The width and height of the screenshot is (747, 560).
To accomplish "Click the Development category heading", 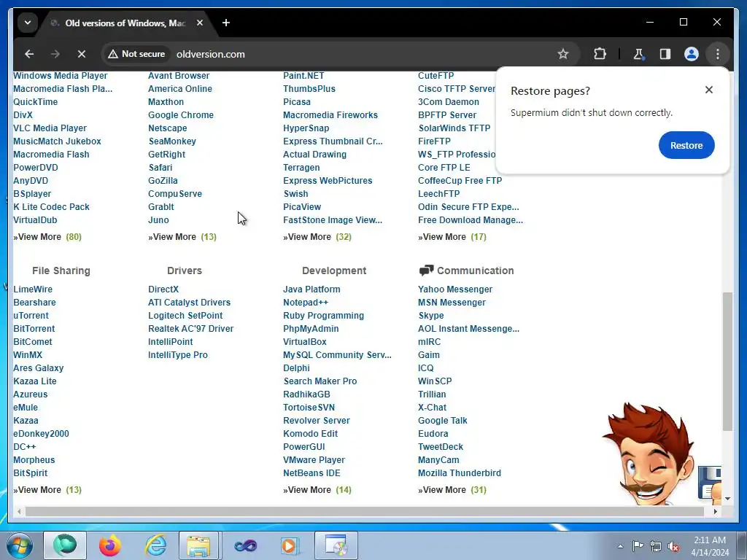I will tap(334, 271).
